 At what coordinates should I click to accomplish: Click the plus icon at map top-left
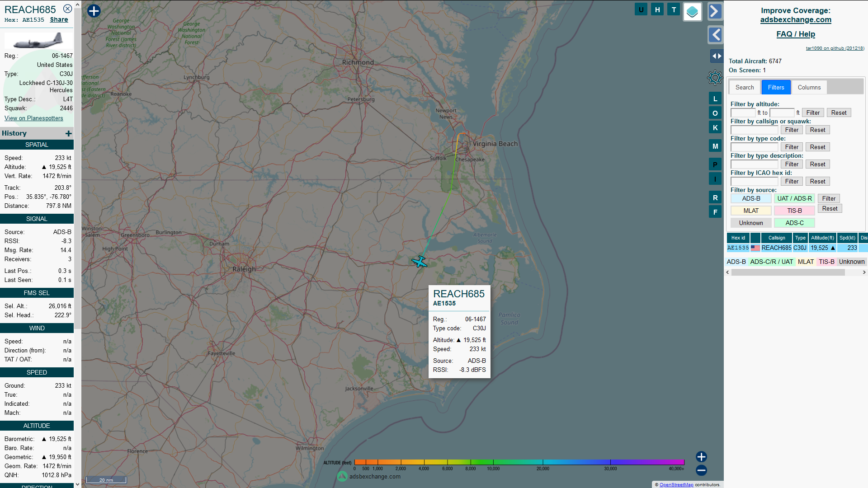point(94,11)
